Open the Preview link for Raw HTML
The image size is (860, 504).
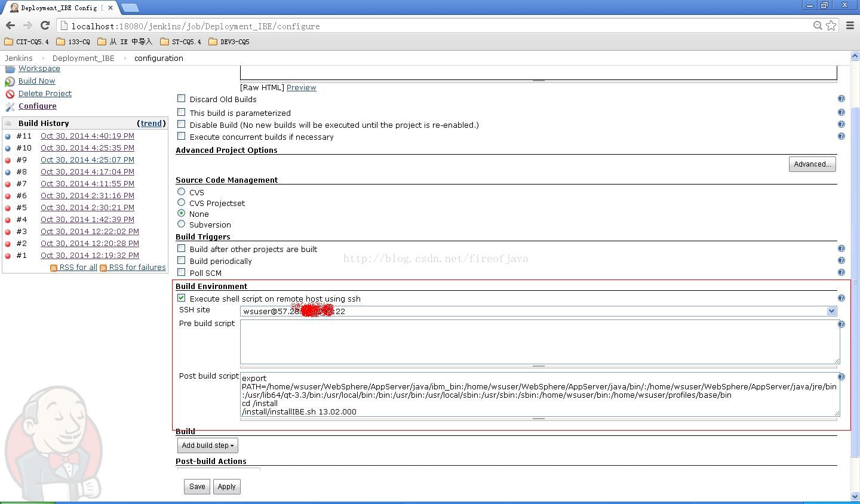[302, 87]
